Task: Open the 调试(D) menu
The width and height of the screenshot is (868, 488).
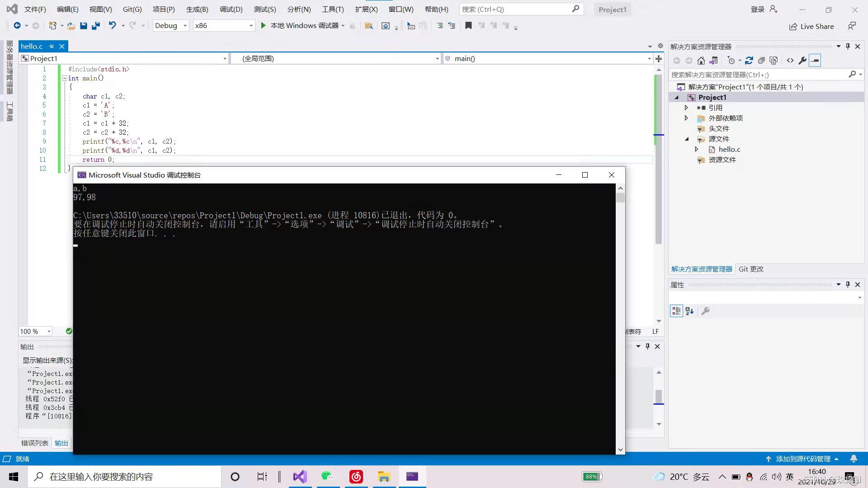Action: 231,9
